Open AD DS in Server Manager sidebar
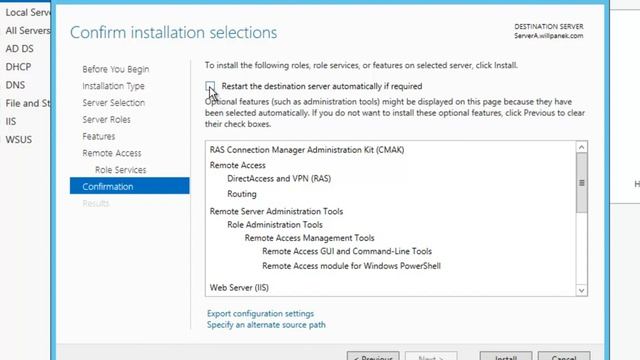The width and height of the screenshot is (640, 360). point(20,49)
